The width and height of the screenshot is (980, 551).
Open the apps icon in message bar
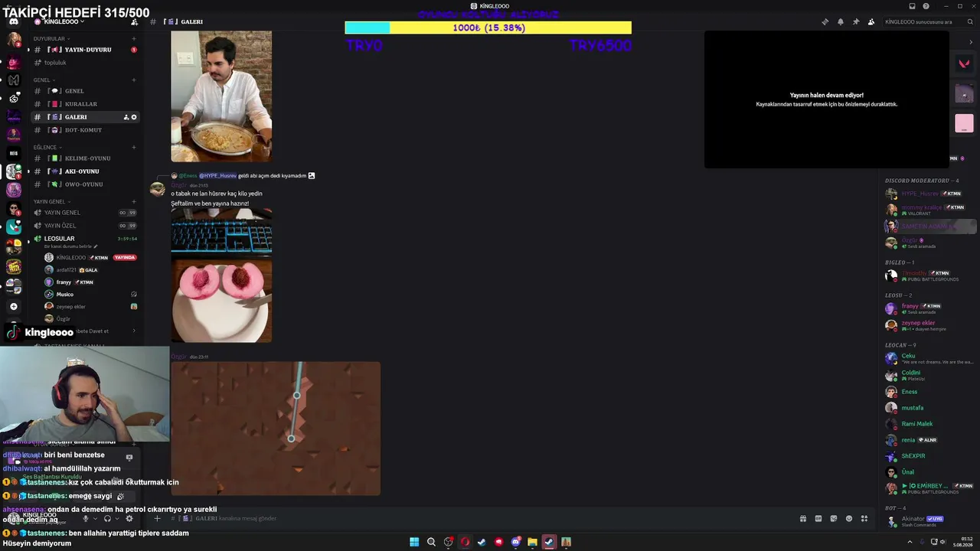pyautogui.click(x=864, y=519)
